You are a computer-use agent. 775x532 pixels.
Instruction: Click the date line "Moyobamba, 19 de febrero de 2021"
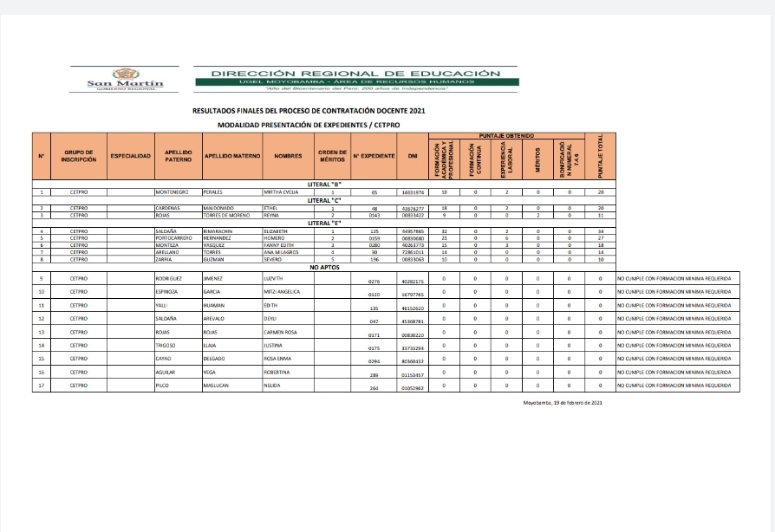563,403
